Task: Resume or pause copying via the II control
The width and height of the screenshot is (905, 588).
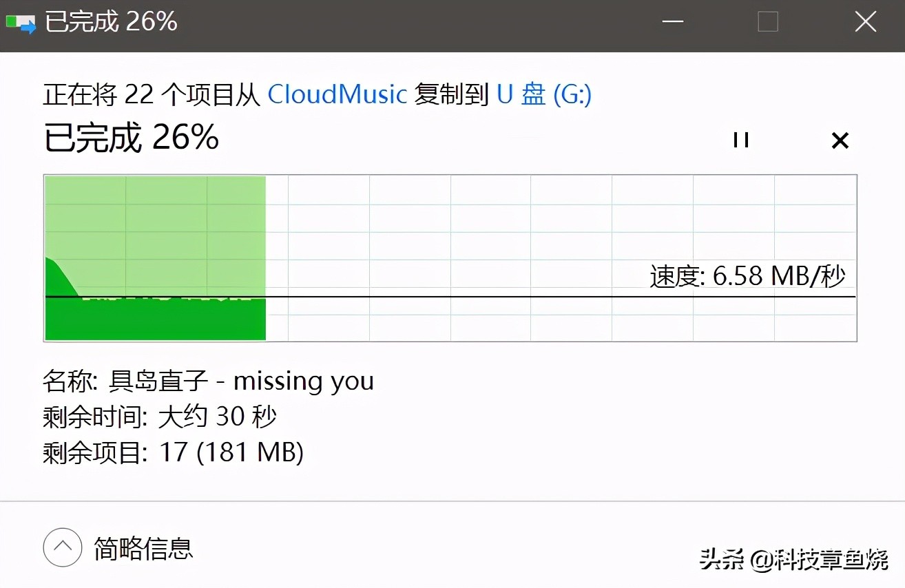Action: pyautogui.click(x=741, y=140)
